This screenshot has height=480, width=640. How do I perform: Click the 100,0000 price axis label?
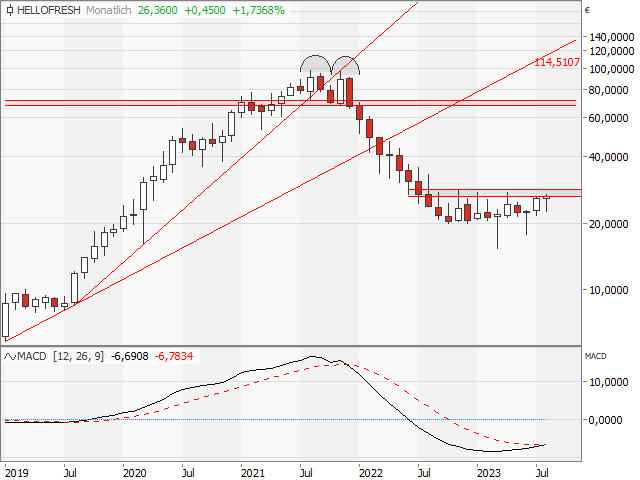611,69
